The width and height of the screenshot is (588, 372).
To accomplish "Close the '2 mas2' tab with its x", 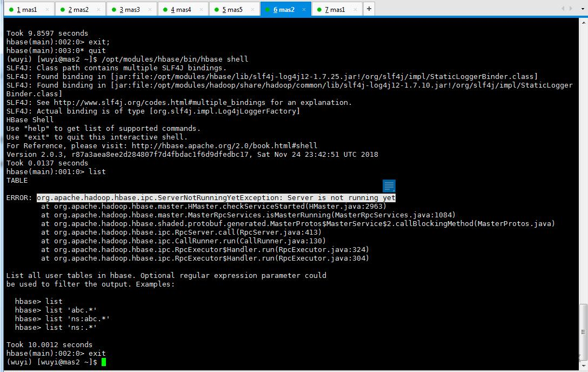I will (98, 10).
